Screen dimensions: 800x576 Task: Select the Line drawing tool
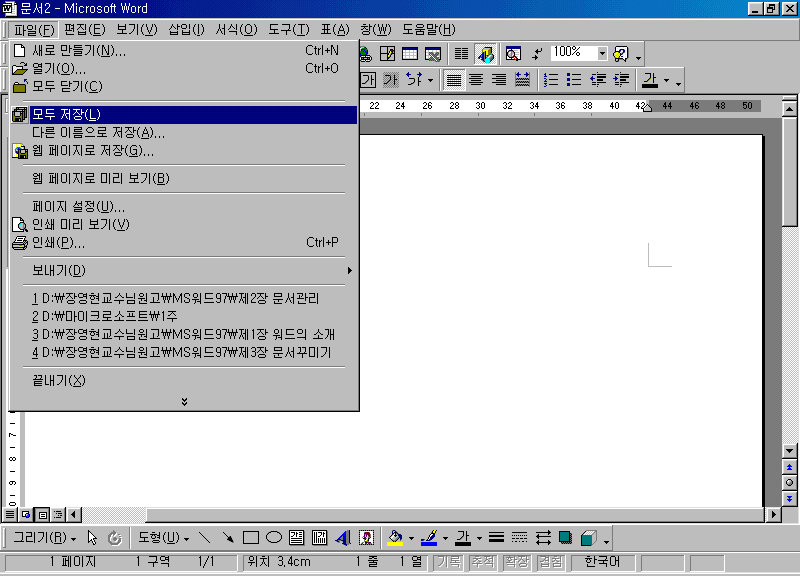(205, 538)
